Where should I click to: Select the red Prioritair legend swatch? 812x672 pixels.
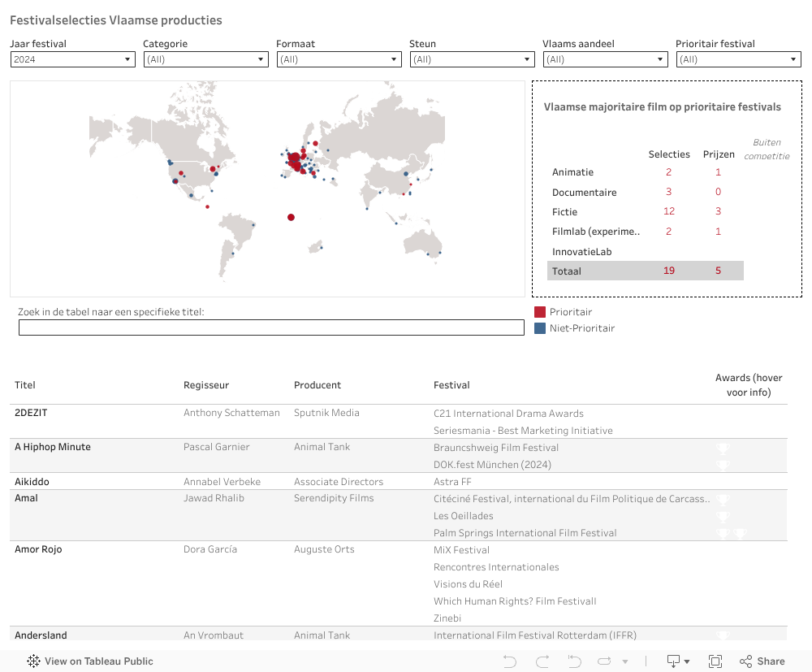pyautogui.click(x=540, y=312)
